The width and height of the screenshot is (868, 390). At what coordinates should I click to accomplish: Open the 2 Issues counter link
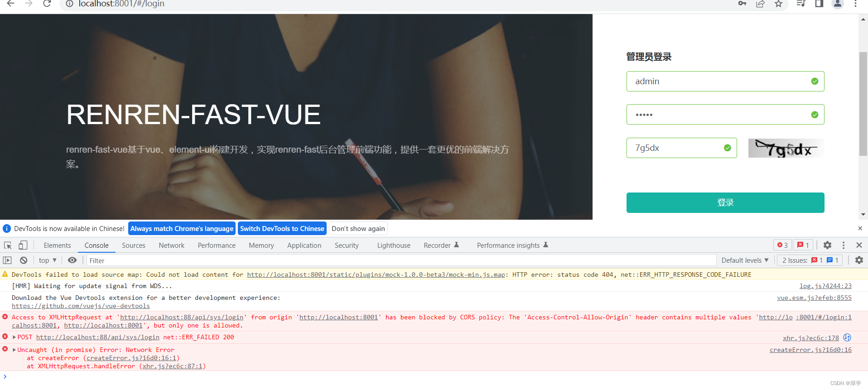tap(810, 260)
